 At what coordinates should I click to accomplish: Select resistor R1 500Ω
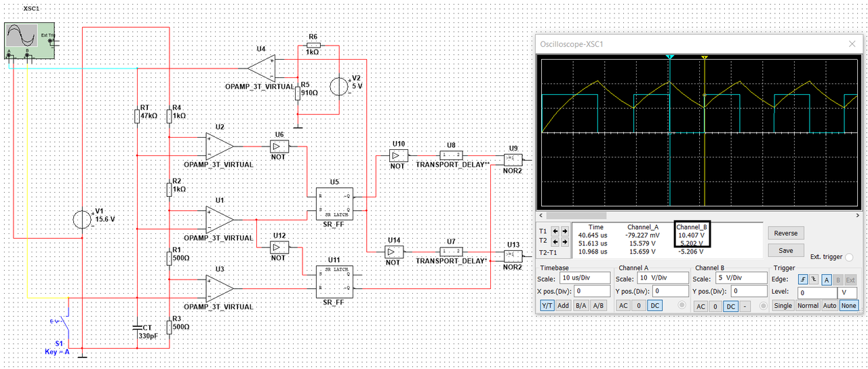pyautogui.click(x=169, y=258)
